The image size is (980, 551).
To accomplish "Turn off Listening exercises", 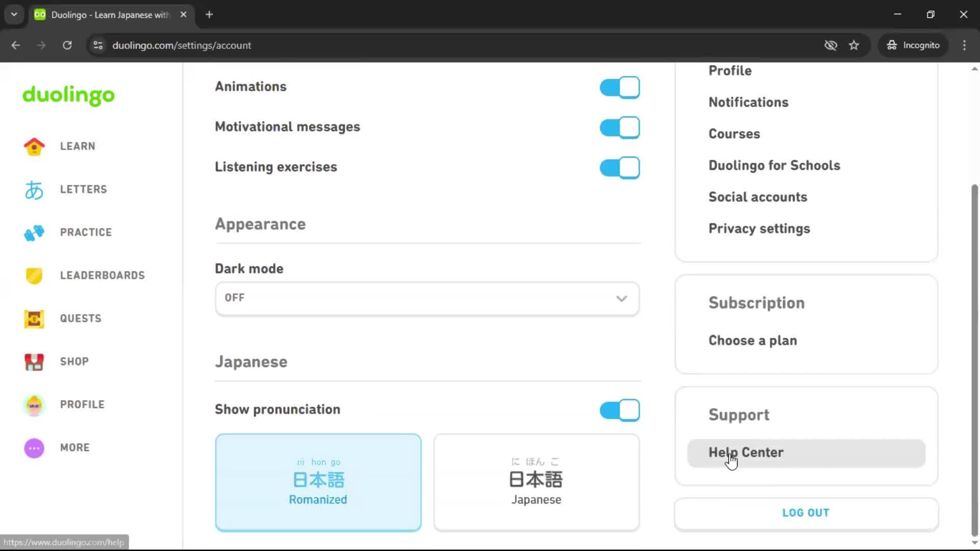I will tap(619, 167).
